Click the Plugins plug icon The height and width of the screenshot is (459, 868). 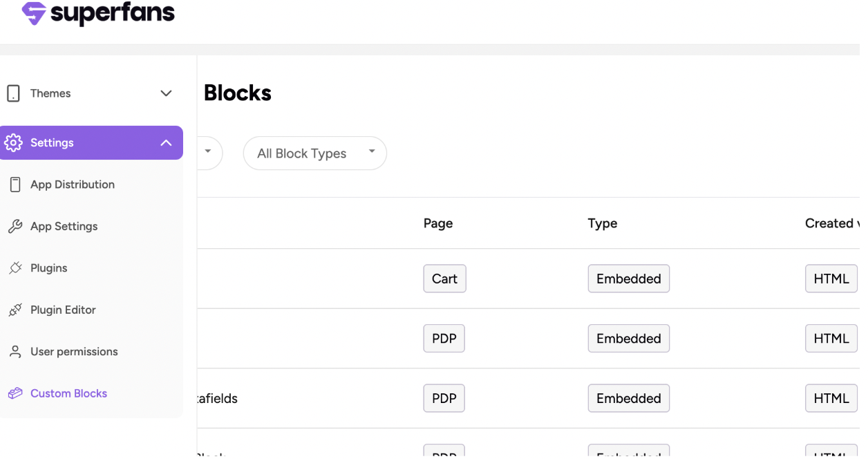[15, 268]
